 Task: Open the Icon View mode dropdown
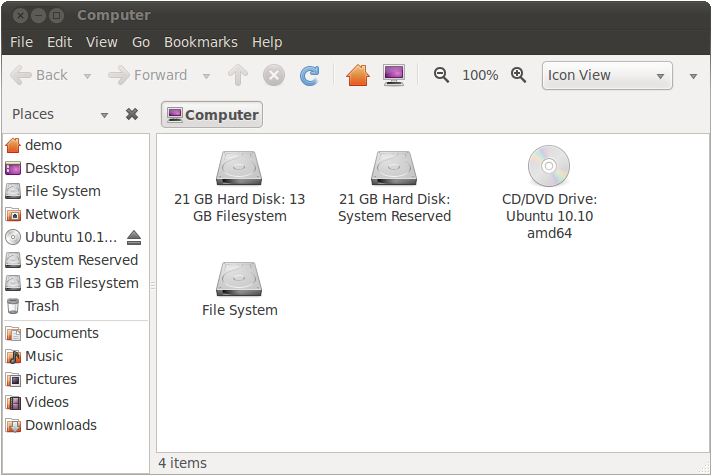click(x=607, y=75)
